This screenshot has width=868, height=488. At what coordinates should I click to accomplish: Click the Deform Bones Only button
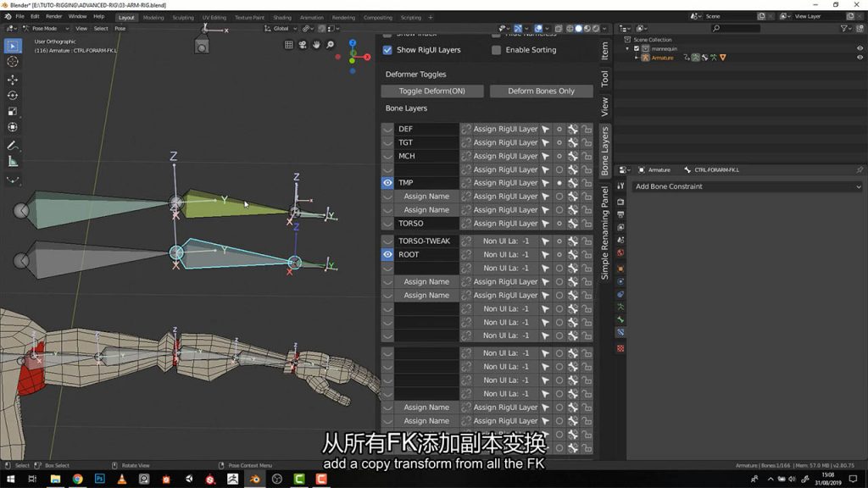[542, 91]
